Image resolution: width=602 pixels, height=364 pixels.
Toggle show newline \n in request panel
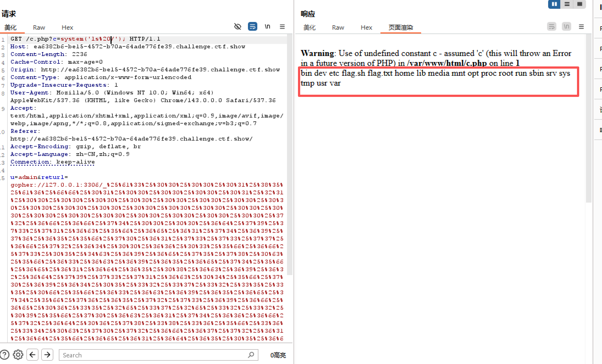(267, 27)
